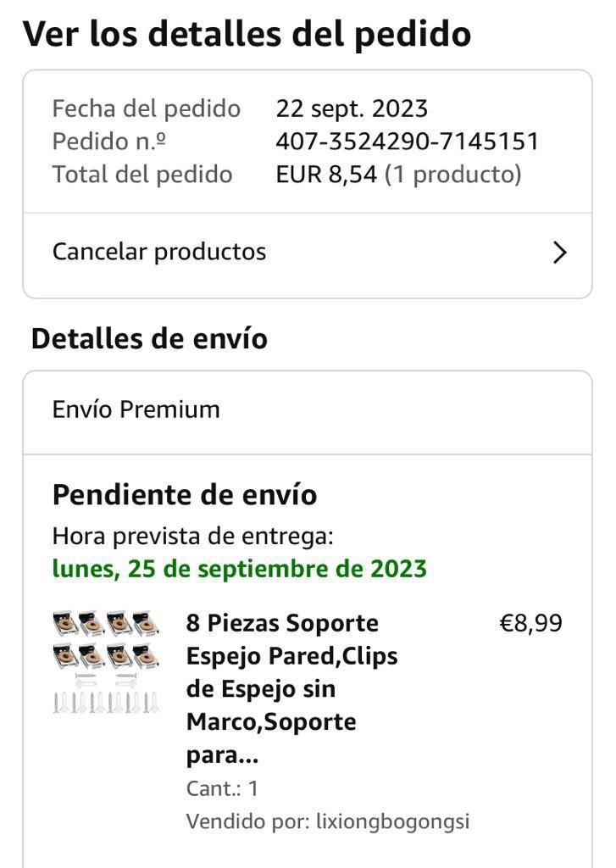
Task: Click the product price €8,99
Action: coord(530,624)
